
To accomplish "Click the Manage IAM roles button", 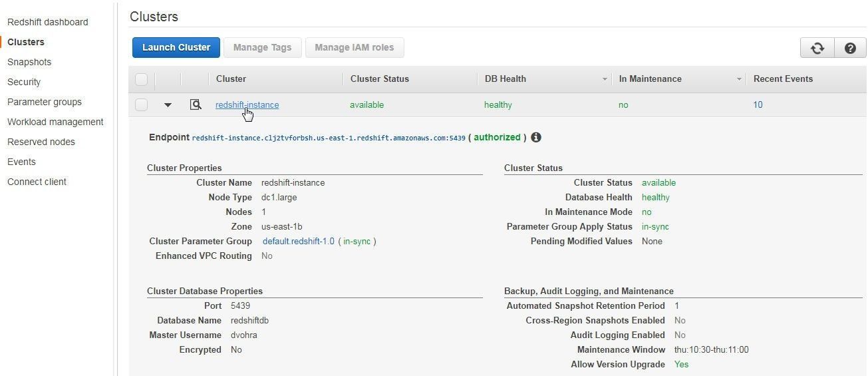I will [x=354, y=47].
